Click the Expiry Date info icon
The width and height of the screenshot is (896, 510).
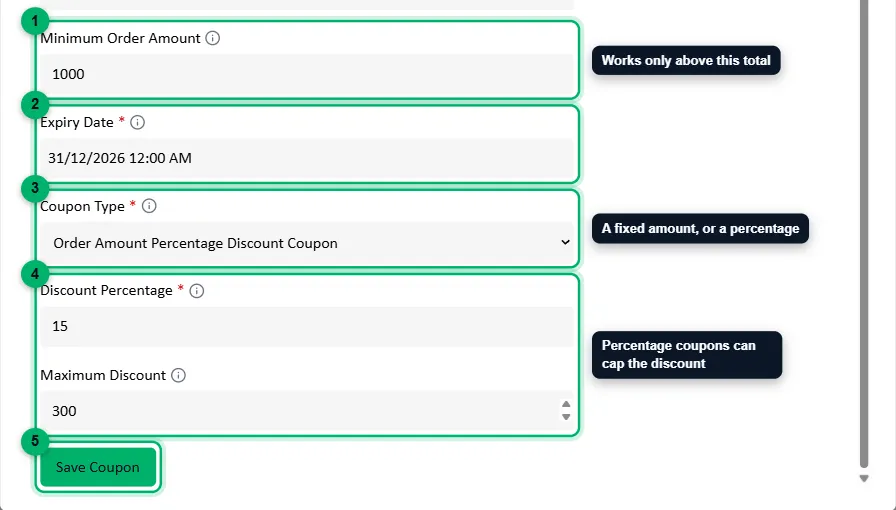138,122
